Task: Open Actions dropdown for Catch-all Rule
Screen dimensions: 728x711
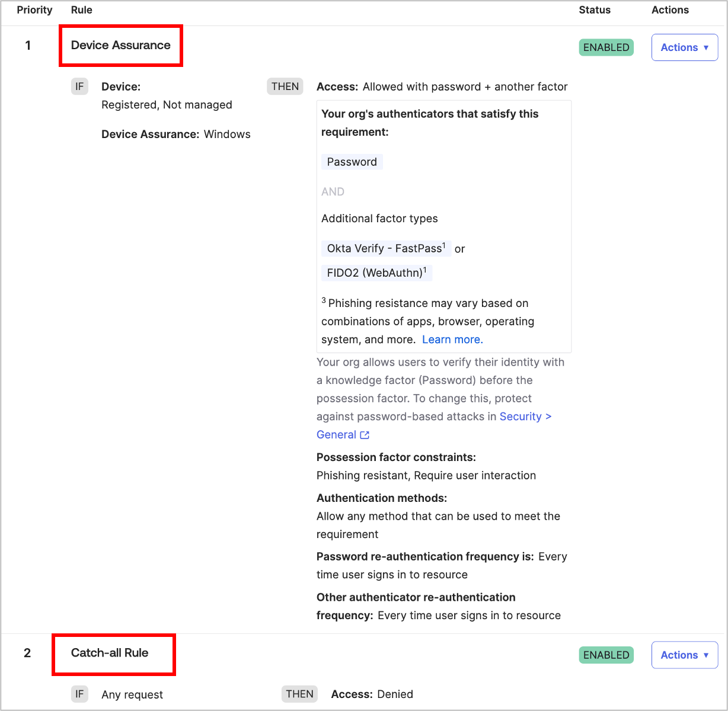Action: tap(684, 655)
